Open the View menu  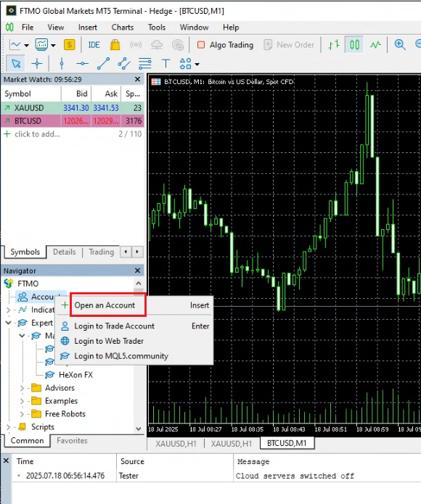56,28
